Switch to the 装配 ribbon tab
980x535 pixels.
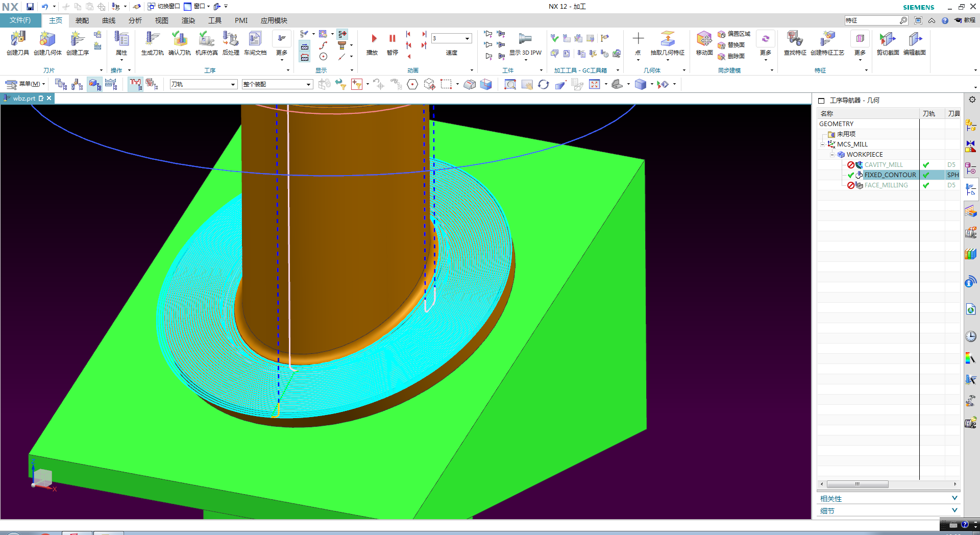[82, 20]
